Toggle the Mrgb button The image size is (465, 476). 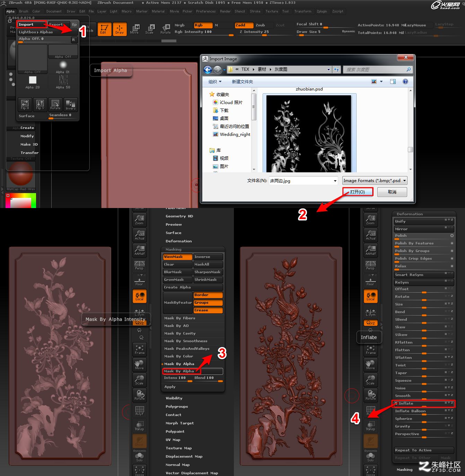(183, 25)
